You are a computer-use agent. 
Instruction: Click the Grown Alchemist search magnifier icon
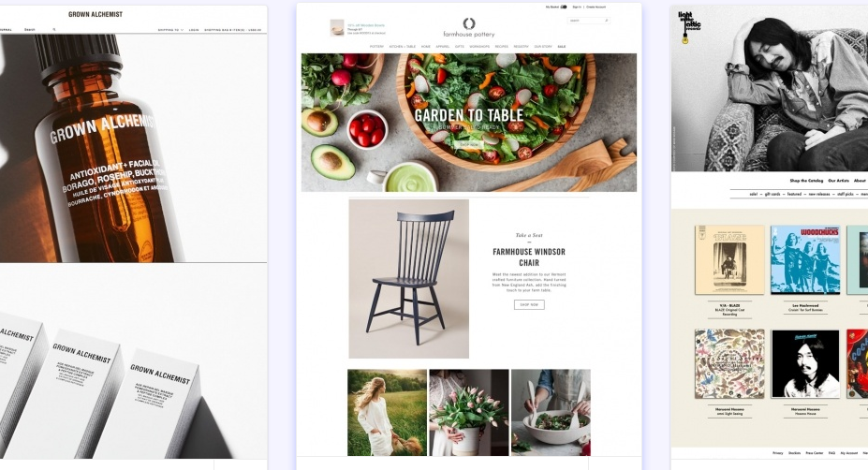point(54,29)
